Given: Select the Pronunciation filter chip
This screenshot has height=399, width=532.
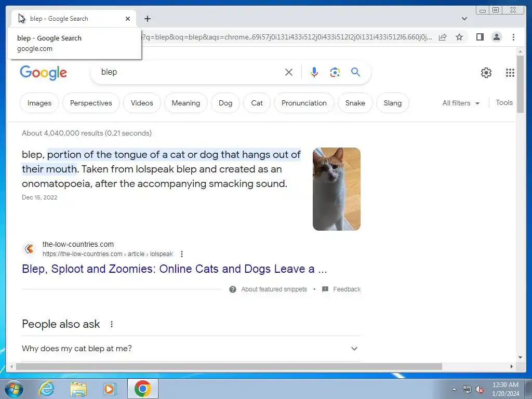Looking at the screenshot, I should [x=304, y=103].
